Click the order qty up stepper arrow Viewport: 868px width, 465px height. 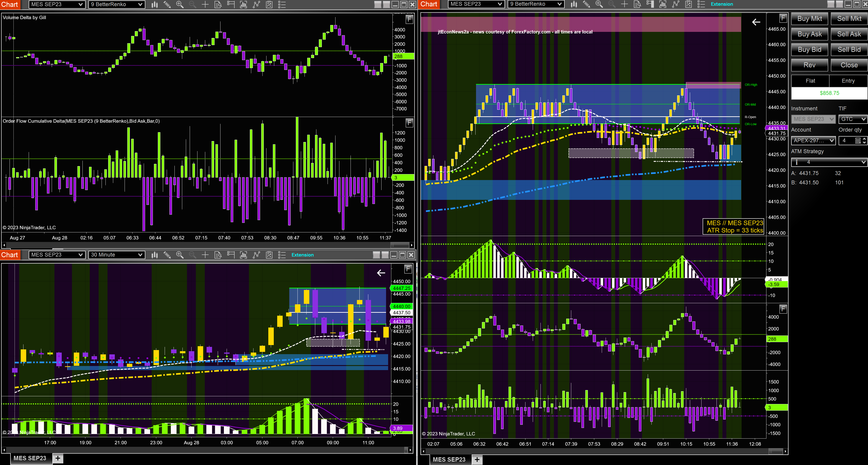click(x=864, y=139)
